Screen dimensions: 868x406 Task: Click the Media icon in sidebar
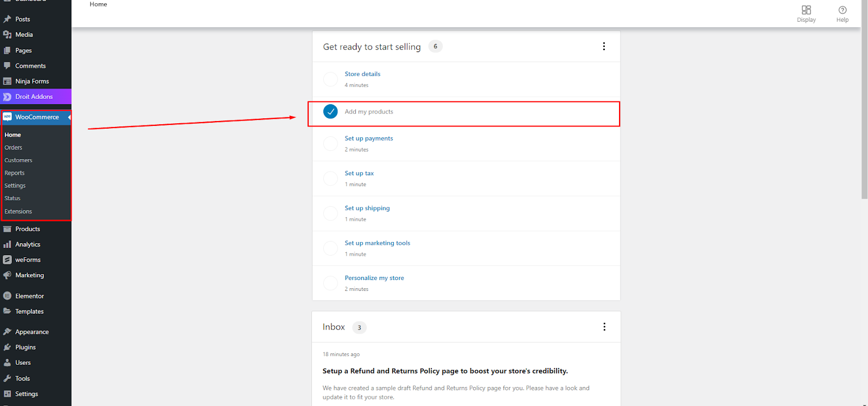(x=7, y=35)
